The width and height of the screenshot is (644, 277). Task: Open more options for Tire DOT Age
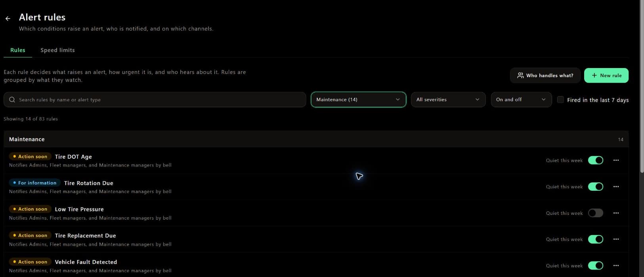(616, 160)
